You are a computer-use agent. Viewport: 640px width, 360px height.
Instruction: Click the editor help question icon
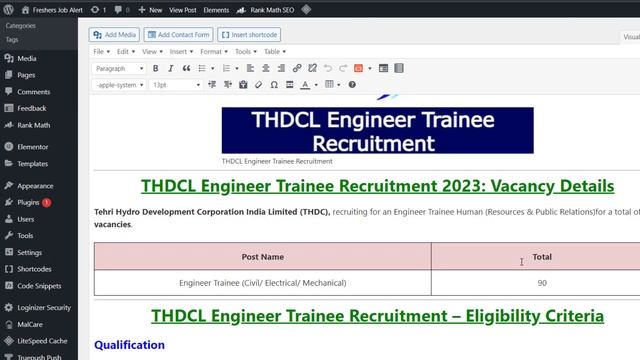point(352,84)
